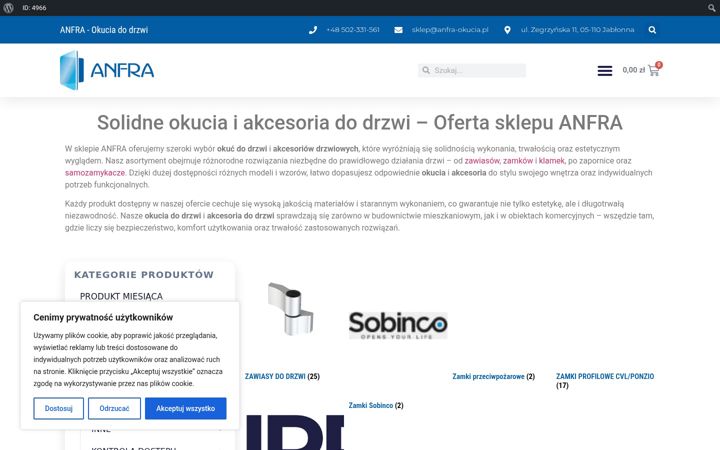Click KATEGORIE PRODUKTÓW heading
The height and width of the screenshot is (450, 720).
[x=144, y=275]
